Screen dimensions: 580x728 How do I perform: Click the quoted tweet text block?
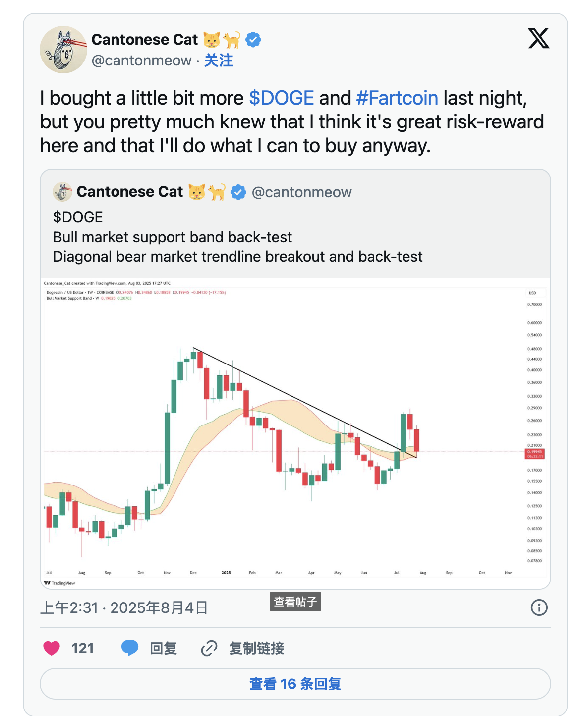point(237,237)
